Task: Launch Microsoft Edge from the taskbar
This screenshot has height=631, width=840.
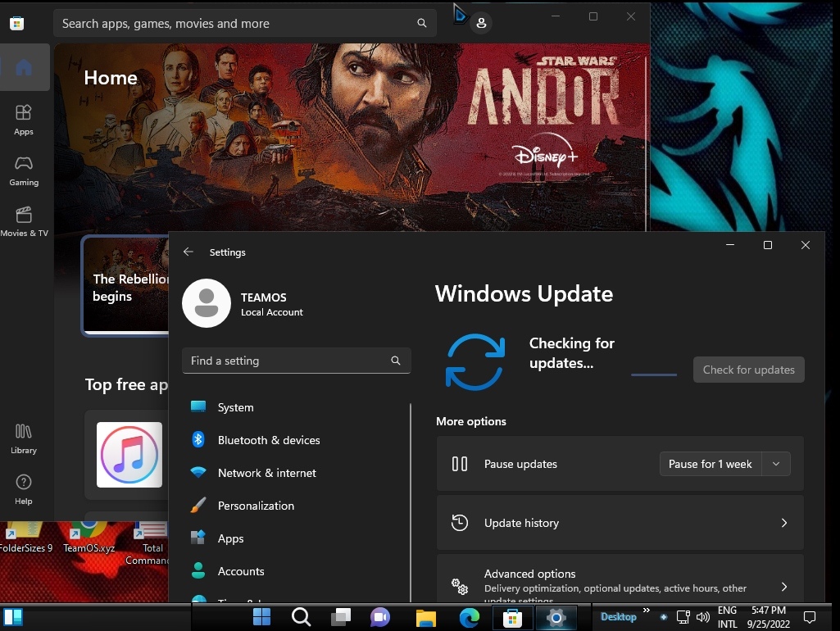Action: (469, 617)
